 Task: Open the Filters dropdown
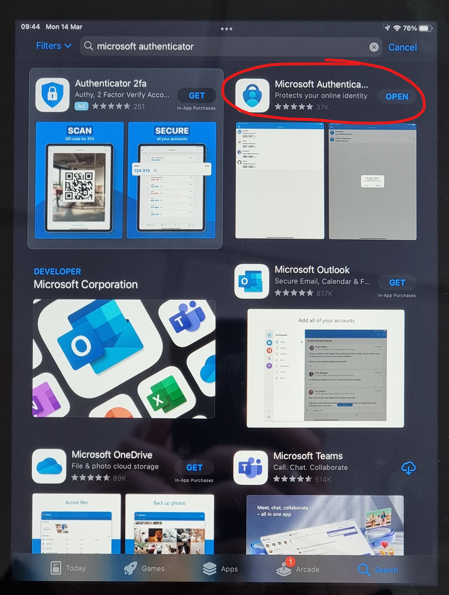54,46
